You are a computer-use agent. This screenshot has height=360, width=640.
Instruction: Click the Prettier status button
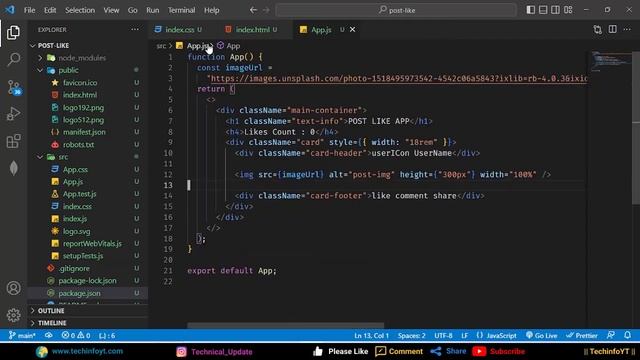click(x=582, y=336)
